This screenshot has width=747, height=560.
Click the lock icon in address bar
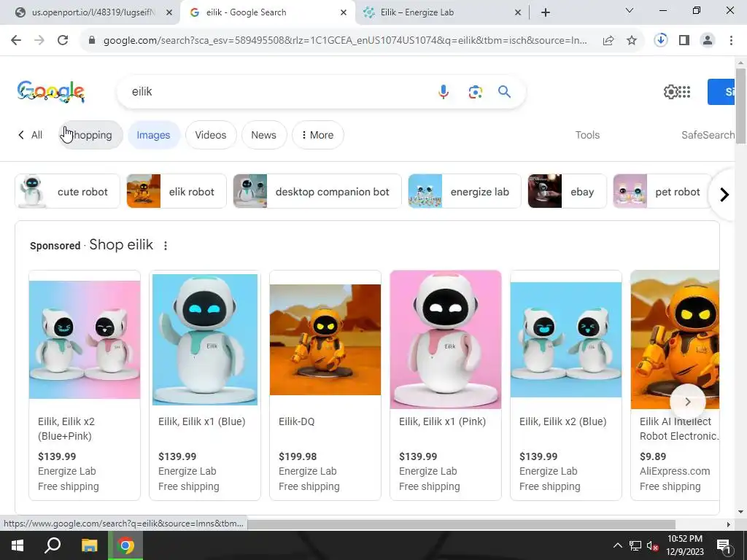[92, 41]
